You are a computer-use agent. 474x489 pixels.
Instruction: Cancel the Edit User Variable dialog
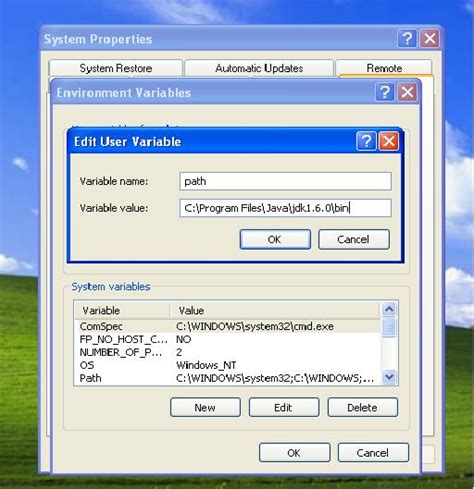354,239
